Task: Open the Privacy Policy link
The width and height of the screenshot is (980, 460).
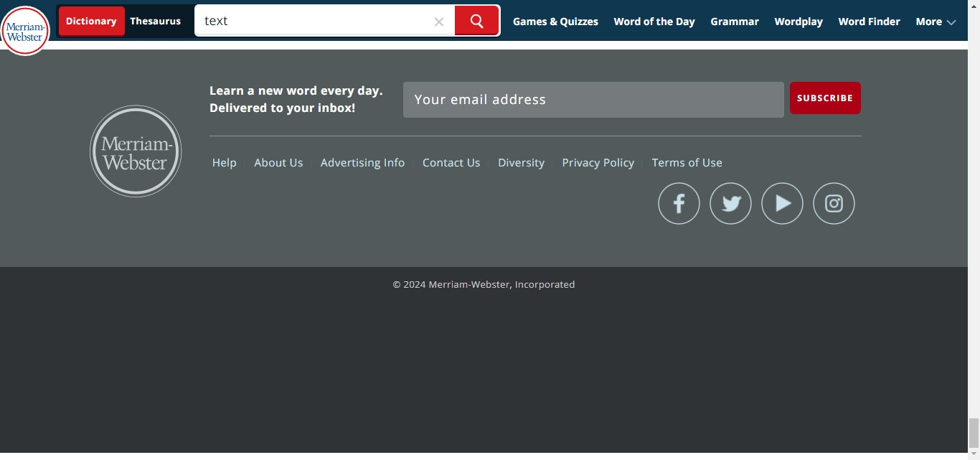Action: tap(598, 163)
